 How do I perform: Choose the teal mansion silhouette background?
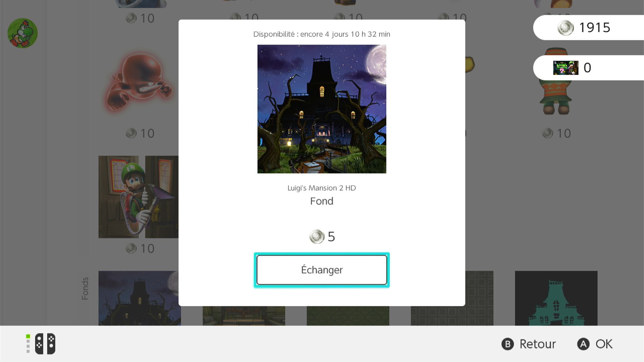pos(556,298)
